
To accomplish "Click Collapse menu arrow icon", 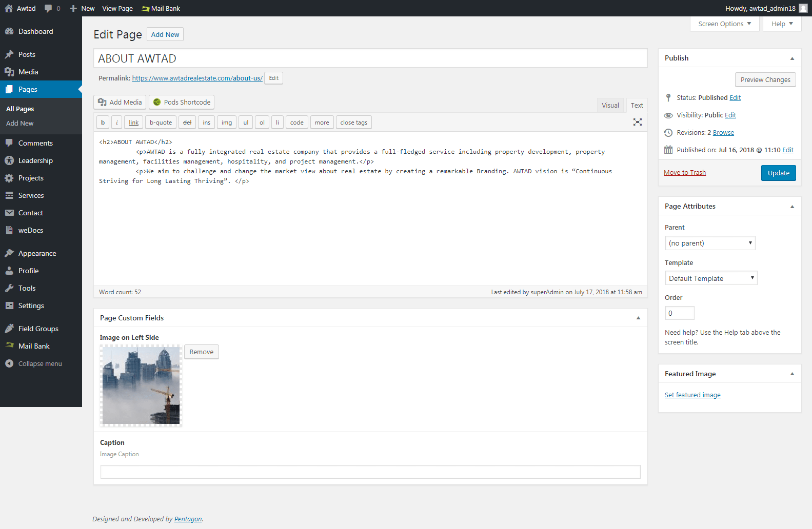I will click(x=9, y=363).
